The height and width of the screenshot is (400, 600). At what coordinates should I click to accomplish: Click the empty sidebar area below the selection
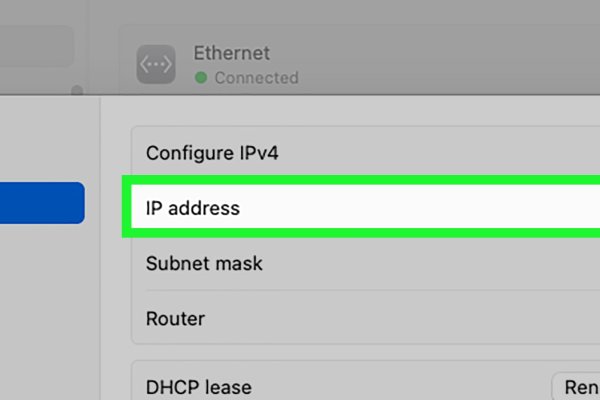[x=45, y=310]
